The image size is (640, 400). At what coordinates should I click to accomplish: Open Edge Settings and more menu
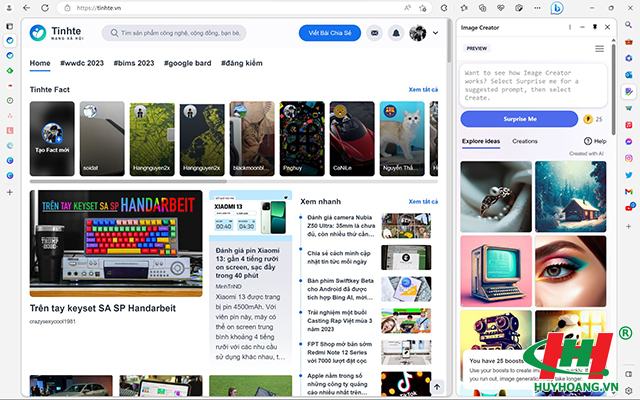pos(537,8)
